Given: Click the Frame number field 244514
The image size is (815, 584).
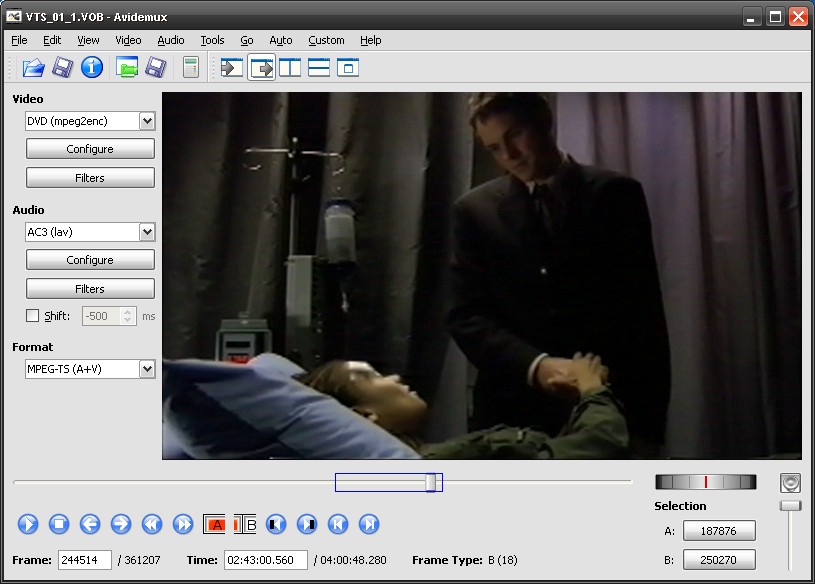Looking at the screenshot, I should (x=85, y=560).
